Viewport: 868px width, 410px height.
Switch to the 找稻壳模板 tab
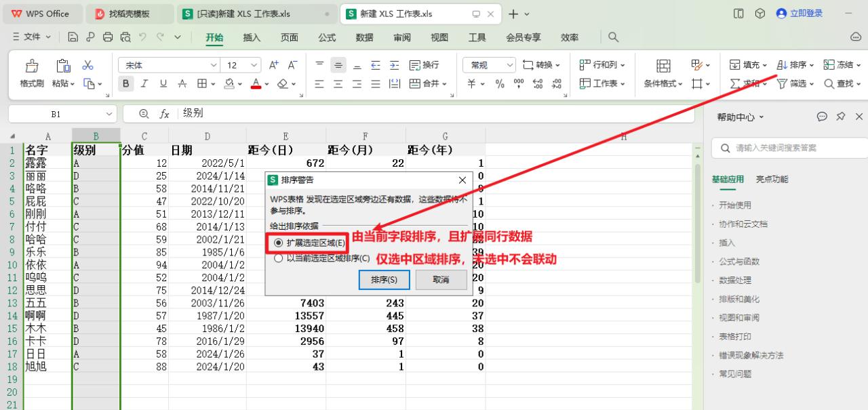pos(130,14)
